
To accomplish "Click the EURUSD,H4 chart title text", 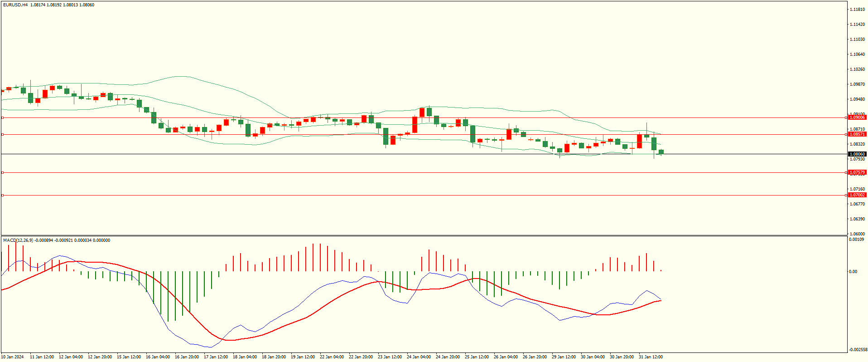I will tap(15, 5).
